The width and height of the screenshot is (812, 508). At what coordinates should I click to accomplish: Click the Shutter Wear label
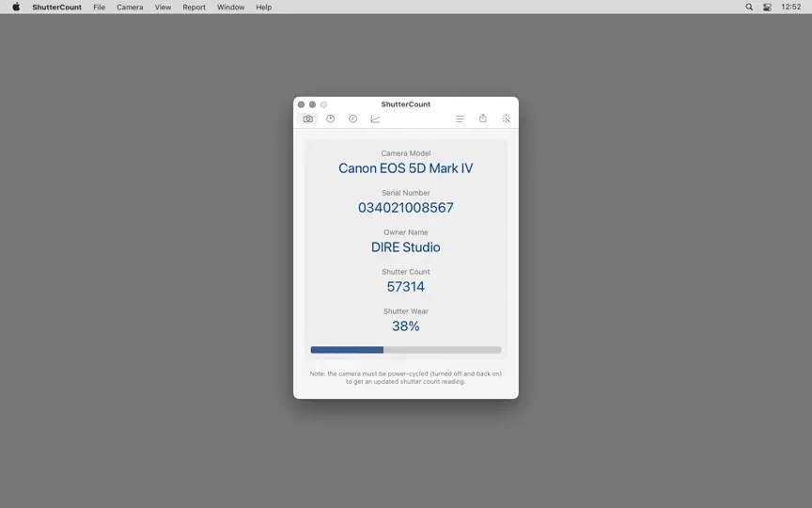click(x=405, y=311)
